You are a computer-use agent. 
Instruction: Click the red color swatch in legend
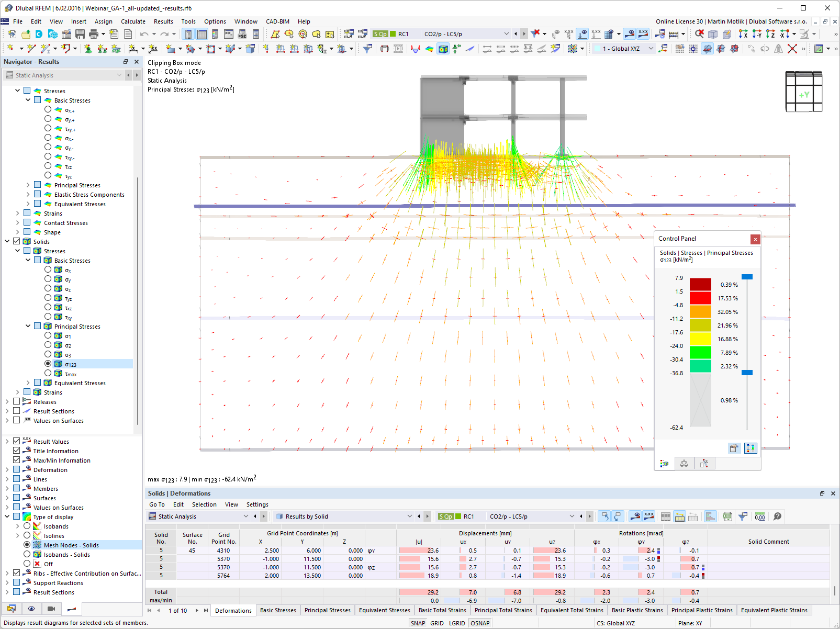click(x=700, y=298)
